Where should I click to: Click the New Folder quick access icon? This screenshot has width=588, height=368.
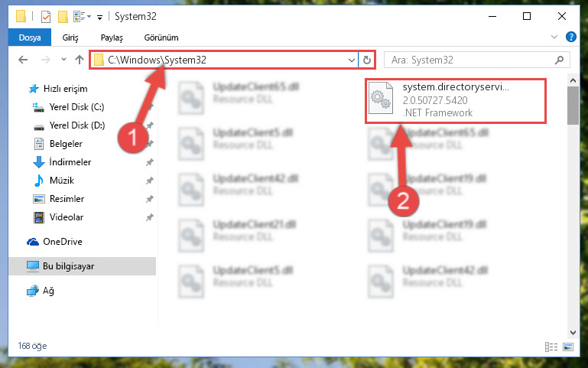[63, 17]
